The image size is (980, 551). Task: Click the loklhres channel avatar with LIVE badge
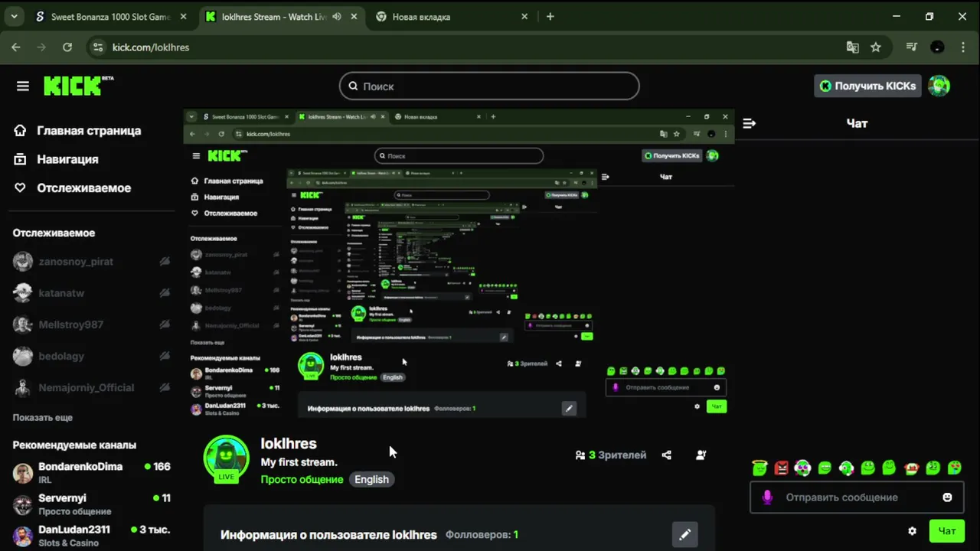[226, 458]
